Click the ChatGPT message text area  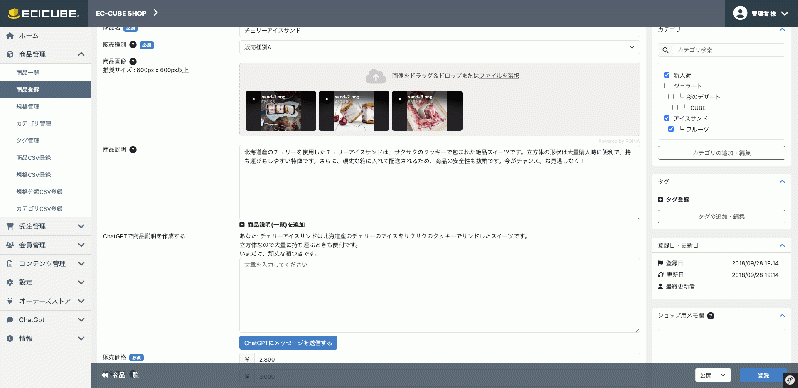tap(439, 295)
